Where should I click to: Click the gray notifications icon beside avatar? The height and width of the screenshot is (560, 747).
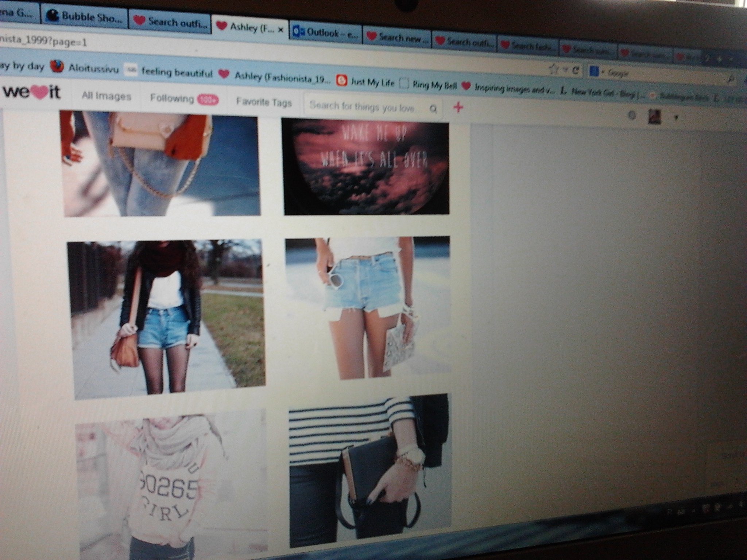coord(632,116)
